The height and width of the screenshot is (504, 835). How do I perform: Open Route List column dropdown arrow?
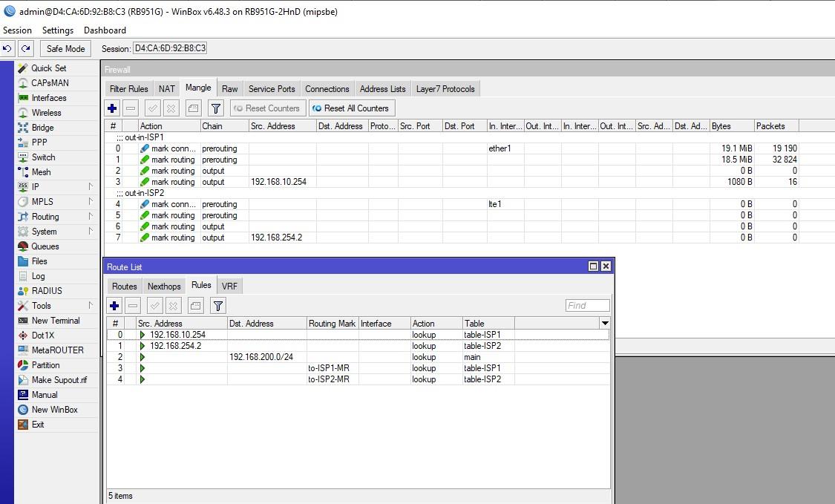[x=605, y=324]
